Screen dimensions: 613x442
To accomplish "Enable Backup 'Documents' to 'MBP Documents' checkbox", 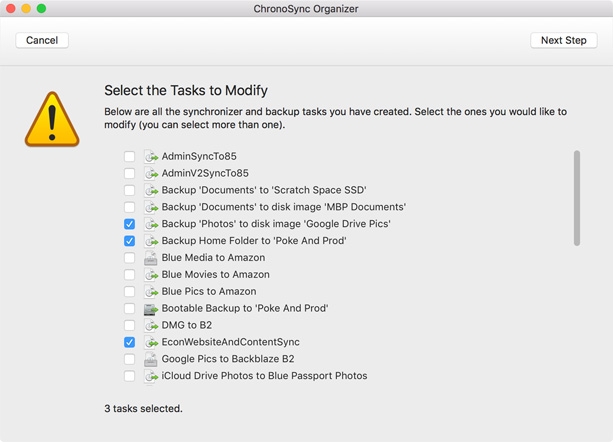I will 129,207.
